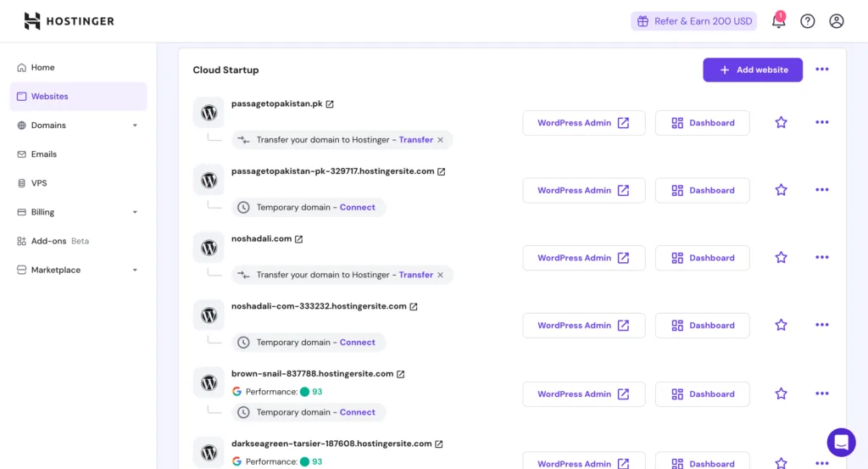Open more options for passagetopakistan.pk

pos(821,122)
